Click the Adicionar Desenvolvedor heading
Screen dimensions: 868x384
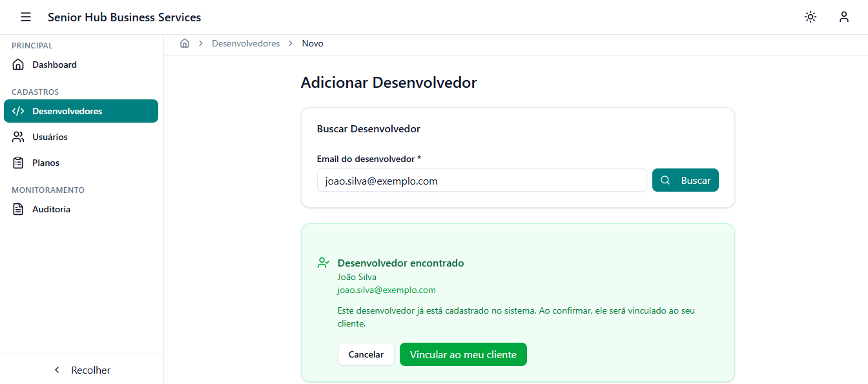point(389,83)
